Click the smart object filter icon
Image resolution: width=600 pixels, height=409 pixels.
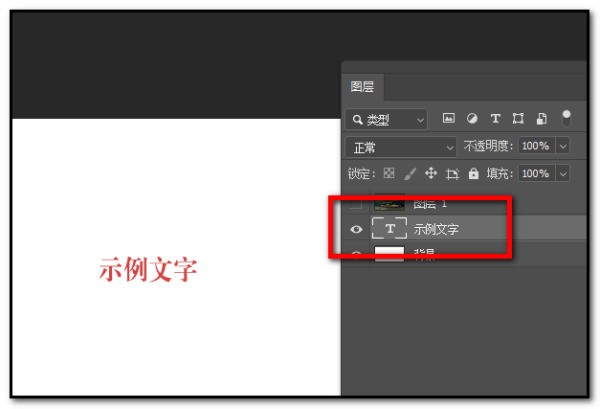coord(540,119)
